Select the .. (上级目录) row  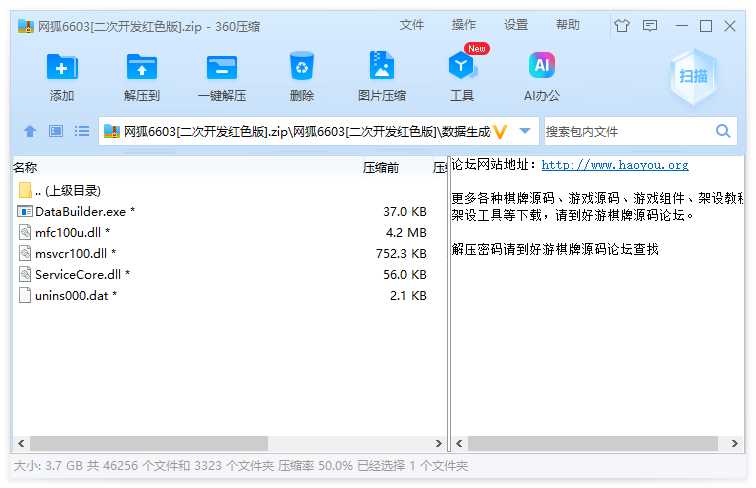point(68,190)
